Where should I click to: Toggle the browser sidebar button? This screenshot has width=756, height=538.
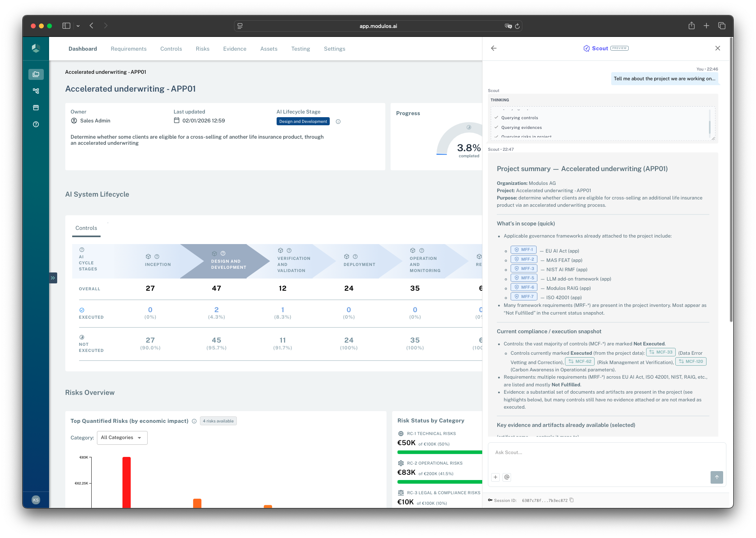click(65, 26)
